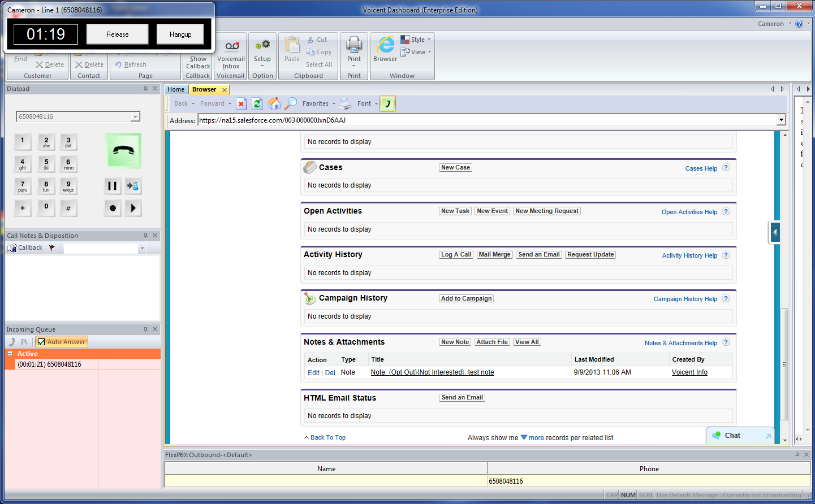The height and width of the screenshot is (504, 815).
Task: Start recording with the record button
Action: [112, 208]
